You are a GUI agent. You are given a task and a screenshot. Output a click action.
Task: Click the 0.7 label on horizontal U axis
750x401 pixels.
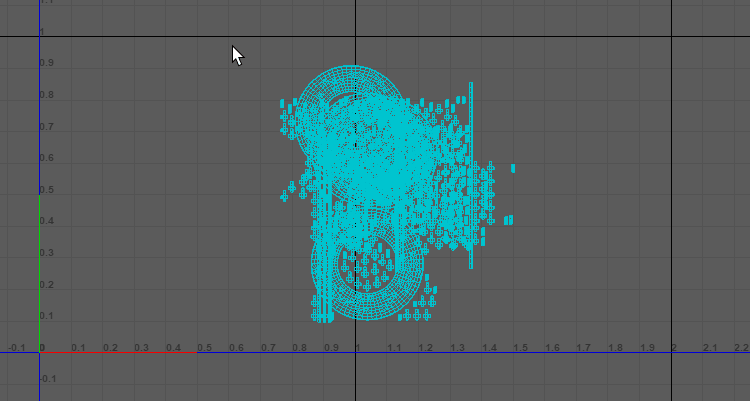click(x=268, y=348)
